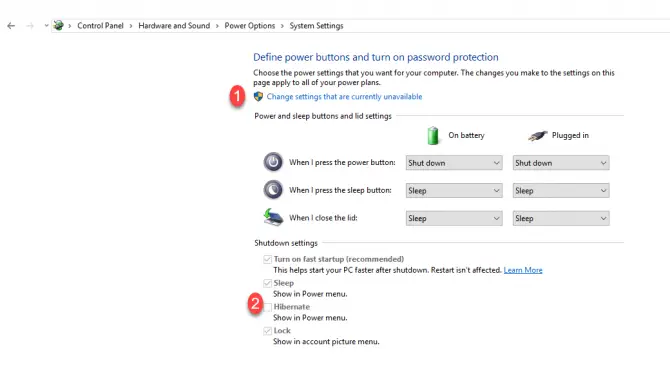Open recent locations dropdown arrow
Screen dimensions: 670x390
46,26
